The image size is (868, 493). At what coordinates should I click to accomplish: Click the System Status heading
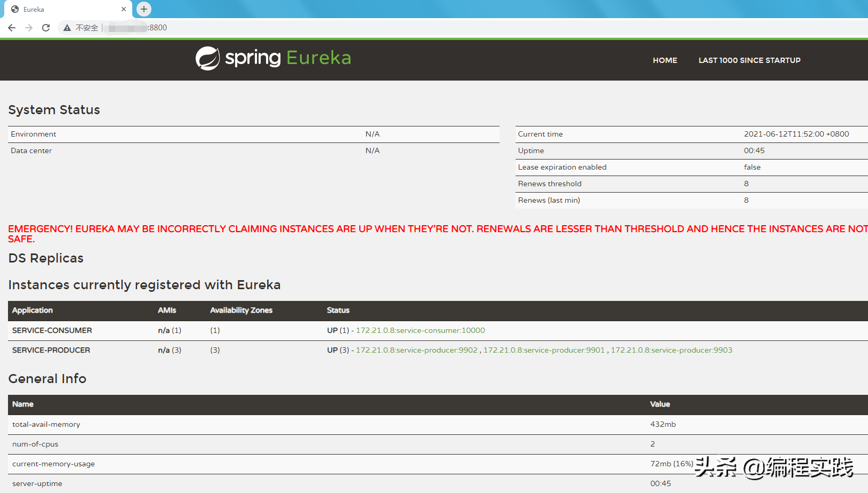click(x=54, y=110)
